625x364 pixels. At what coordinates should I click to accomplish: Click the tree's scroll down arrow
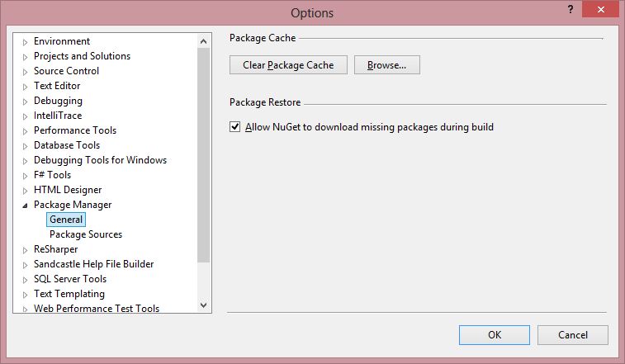(x=203, y=305)
